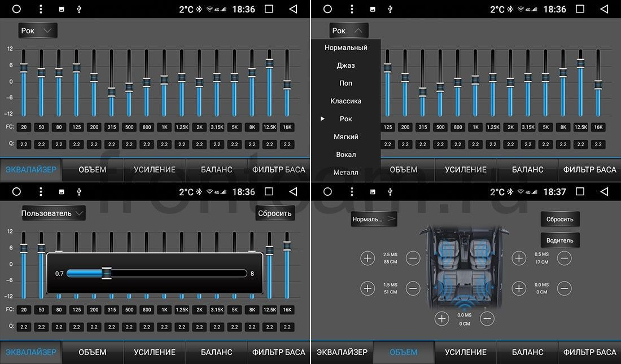The image size is (621, 364).
Task: Click the Водитель button
Action: 559,240
